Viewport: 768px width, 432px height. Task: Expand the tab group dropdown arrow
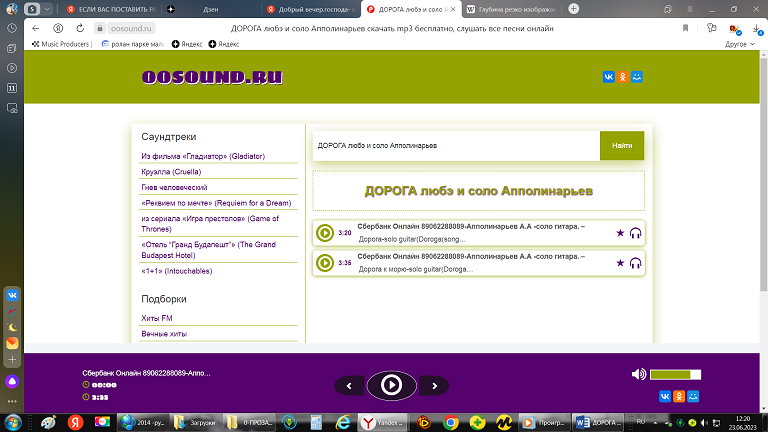click(47, 9)
